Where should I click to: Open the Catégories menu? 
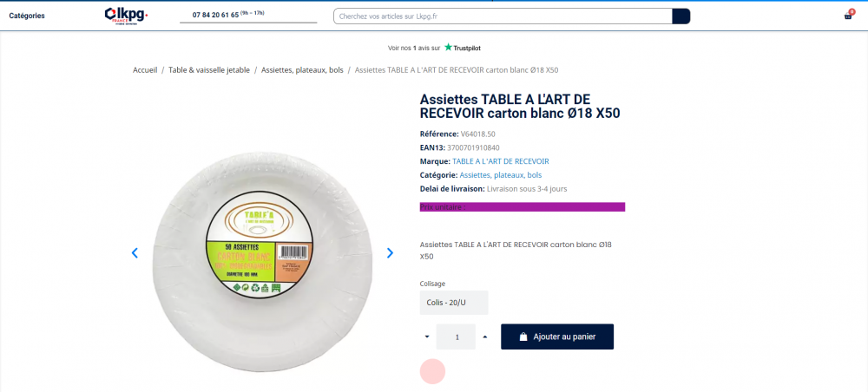click(x=27, y=16)
